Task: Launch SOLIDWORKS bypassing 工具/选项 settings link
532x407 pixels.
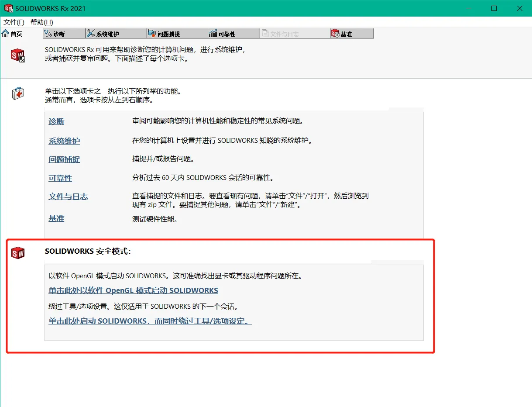Action: (x=150, y=321)
